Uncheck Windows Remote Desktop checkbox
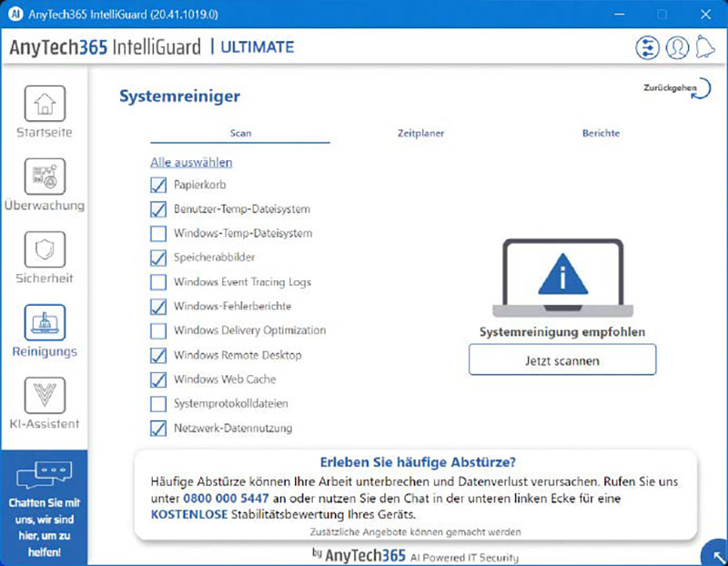Viewport: 728px width, 566px height. (158, 355)
